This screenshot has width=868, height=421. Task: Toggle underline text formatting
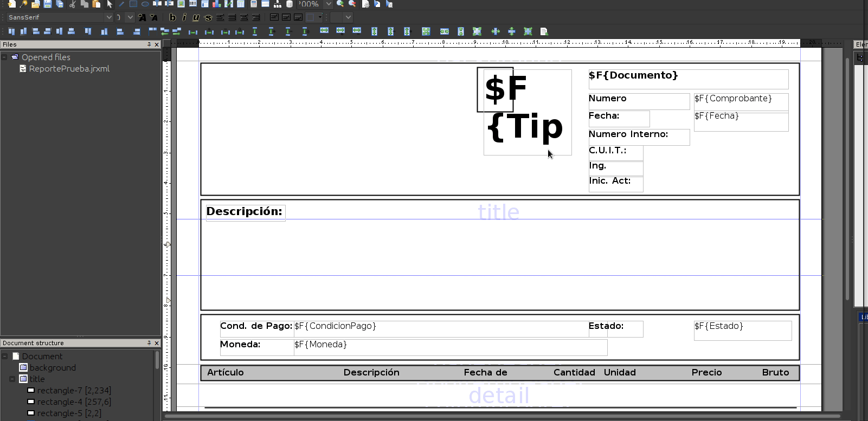196,17
